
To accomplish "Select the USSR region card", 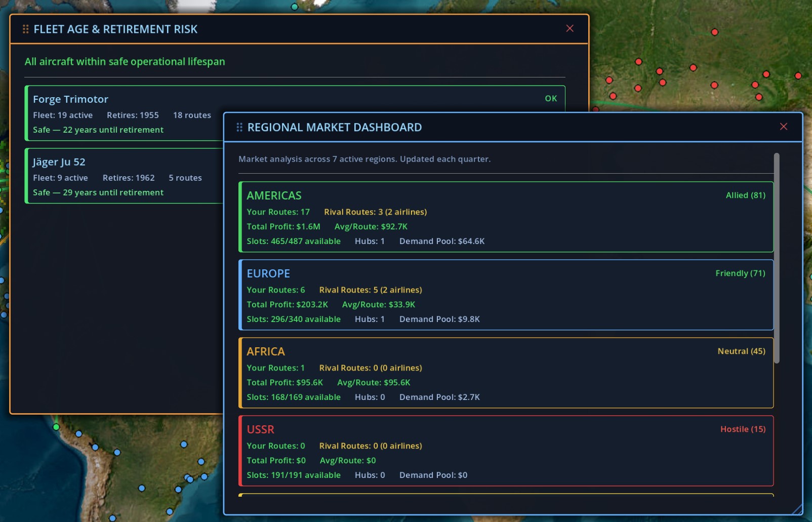I will pos(505,451).
